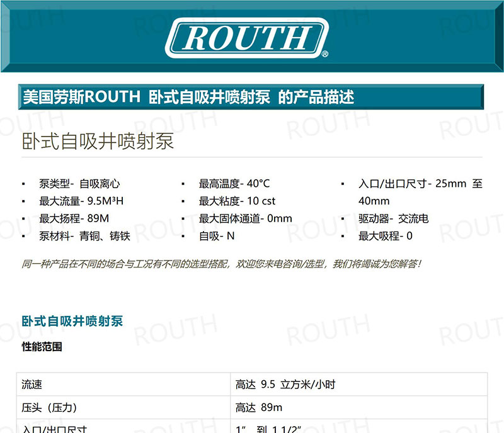Click the 泵材料- 青铜、铸铁 specification
504x433 pixels.
(x=84, y=237)
